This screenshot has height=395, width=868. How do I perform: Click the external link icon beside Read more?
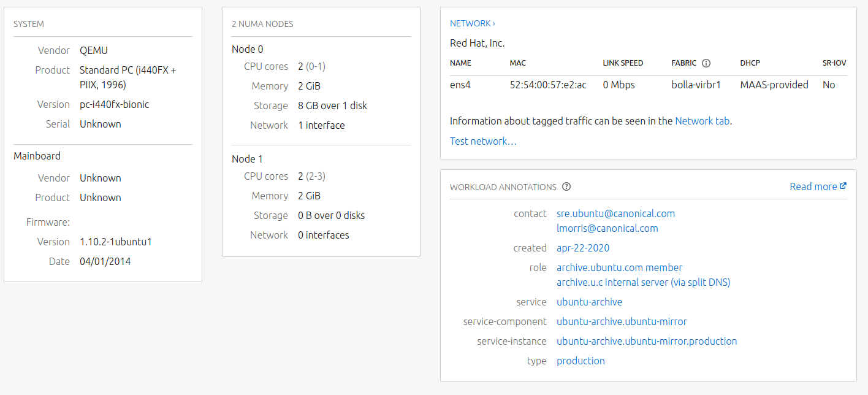click(843, 186)
